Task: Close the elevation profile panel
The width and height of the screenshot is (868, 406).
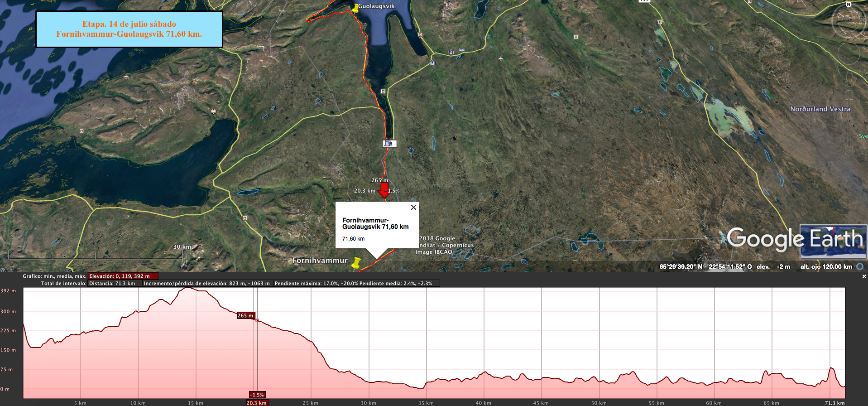Action: 864,276
